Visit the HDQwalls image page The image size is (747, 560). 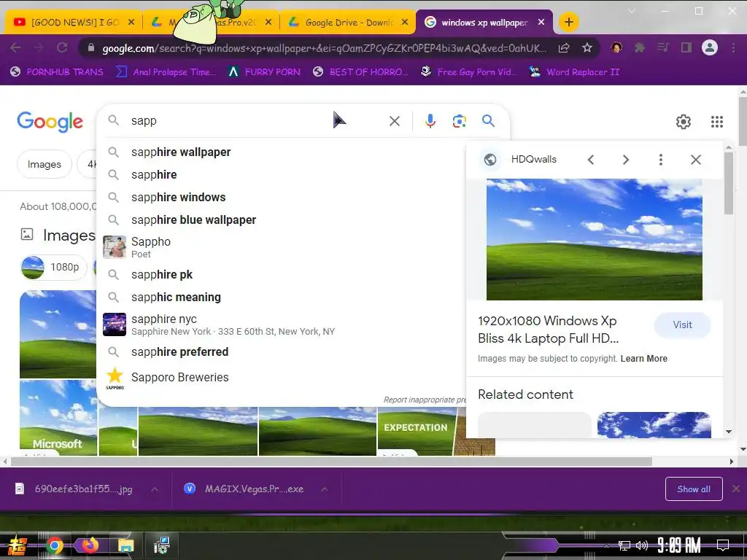(x=682, y=324)
